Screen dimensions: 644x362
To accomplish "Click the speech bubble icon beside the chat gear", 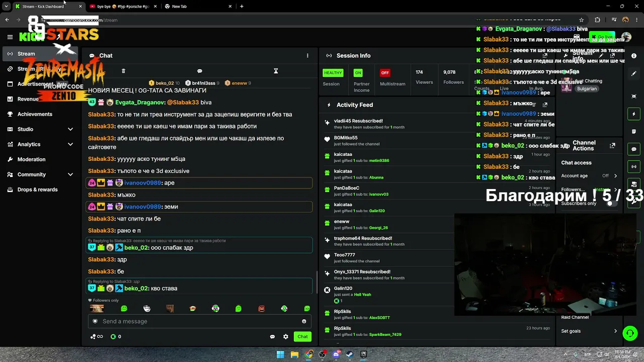I will point(272,337).
